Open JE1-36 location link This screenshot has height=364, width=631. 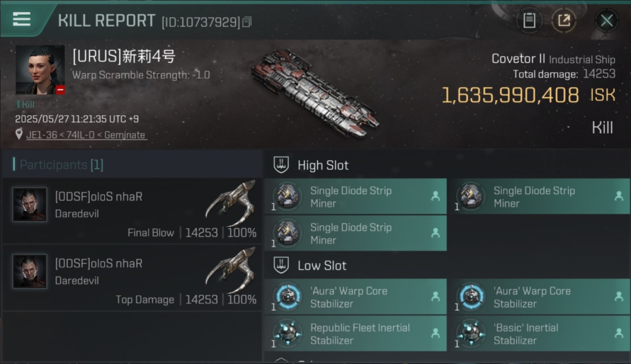[42, 135]
